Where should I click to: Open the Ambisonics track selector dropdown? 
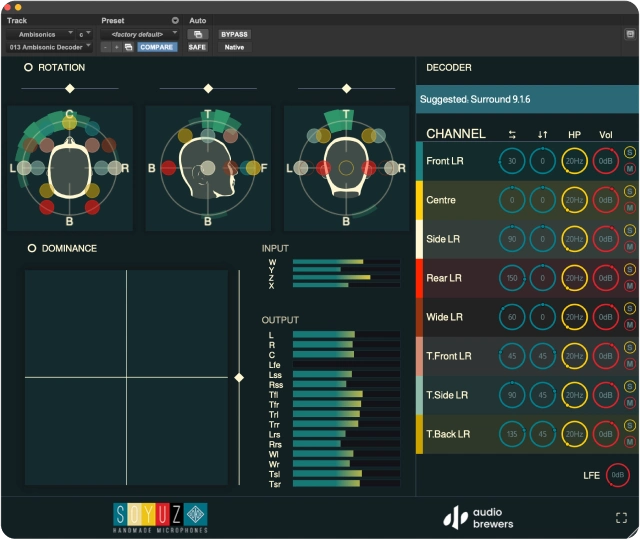pos(40,34)
